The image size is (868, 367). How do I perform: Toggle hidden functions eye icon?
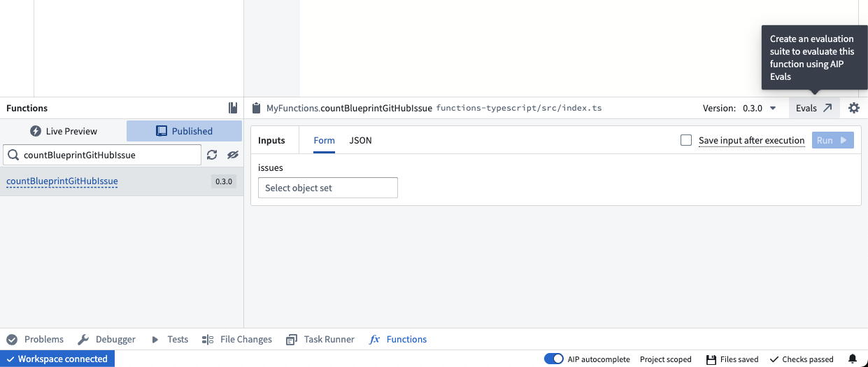coord(233,155)
